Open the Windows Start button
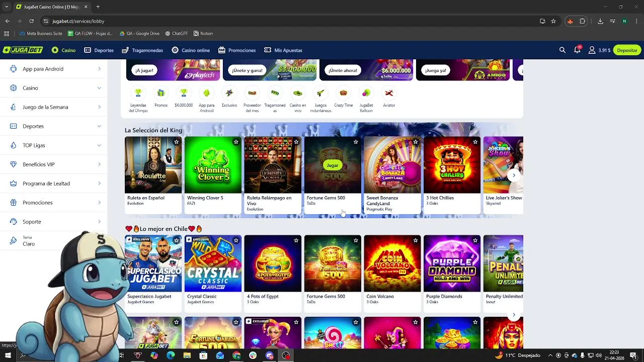This screenshot has height=362, width=644. coord(8,355)
